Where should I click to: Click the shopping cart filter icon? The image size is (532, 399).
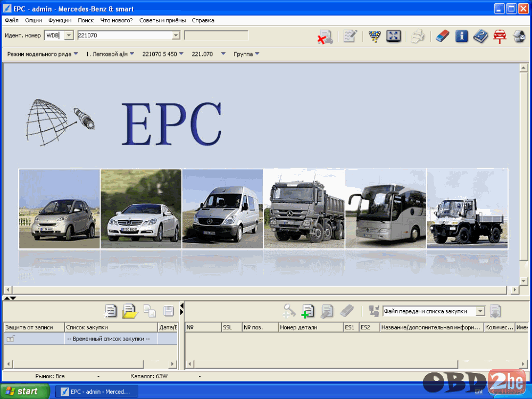(375, 36)
